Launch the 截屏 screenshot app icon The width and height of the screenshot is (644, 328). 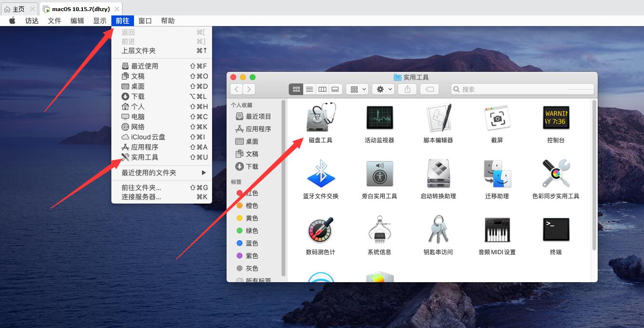[x=497, y=118]
